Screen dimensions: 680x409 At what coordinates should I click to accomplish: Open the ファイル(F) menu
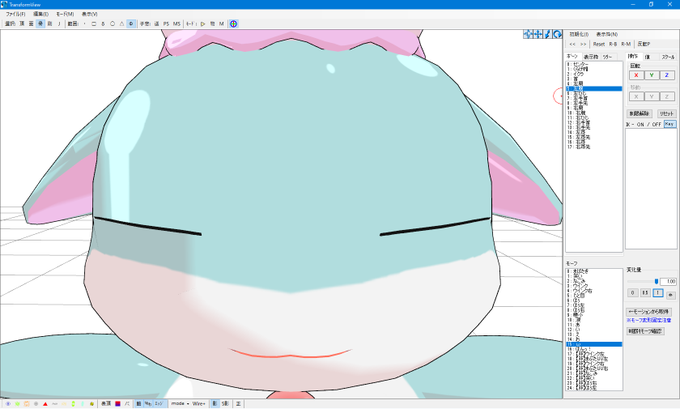tap(15, 14)
